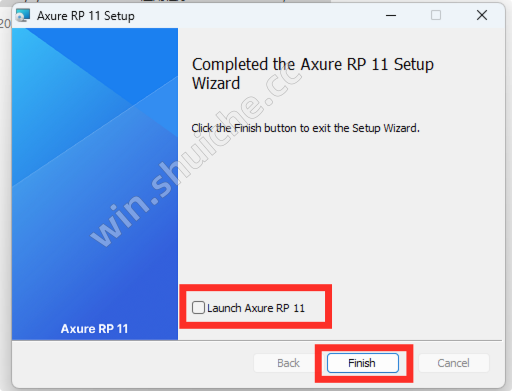The width and height of the screenshot is (512, 391).
Task: Click Finish to exit the Setup Wizard
Action: (x=363, y=363)
